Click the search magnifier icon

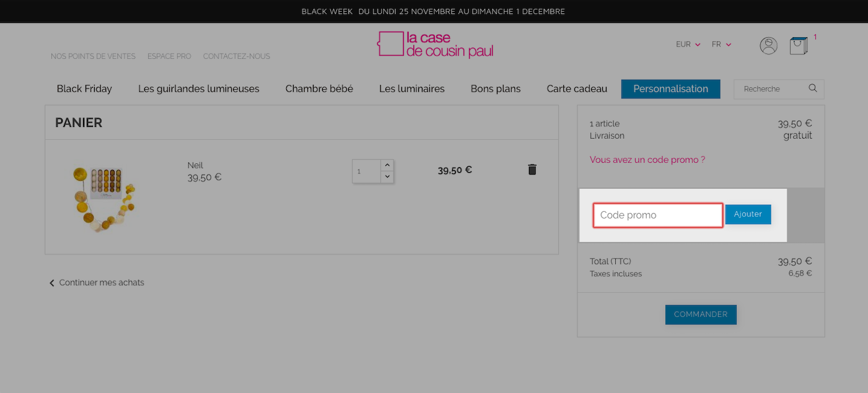point(813,89)
